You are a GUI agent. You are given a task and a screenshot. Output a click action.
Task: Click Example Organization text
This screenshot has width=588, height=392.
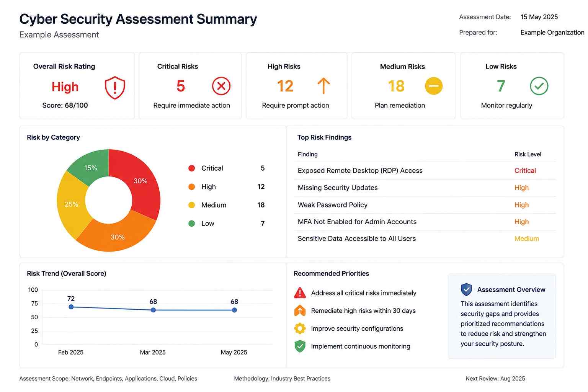[x=552, y=33]
